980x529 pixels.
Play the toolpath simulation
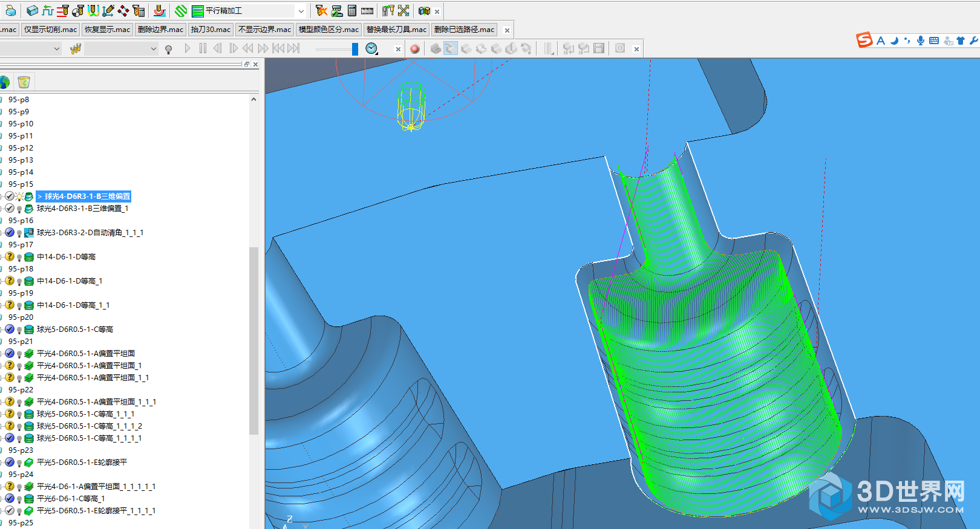coord(188,48)
